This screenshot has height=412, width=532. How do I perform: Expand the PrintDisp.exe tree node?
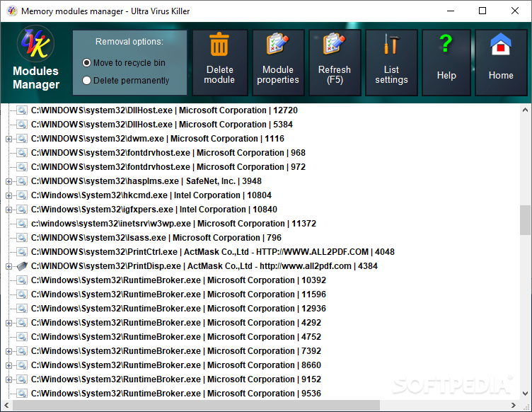pos(8,266)
